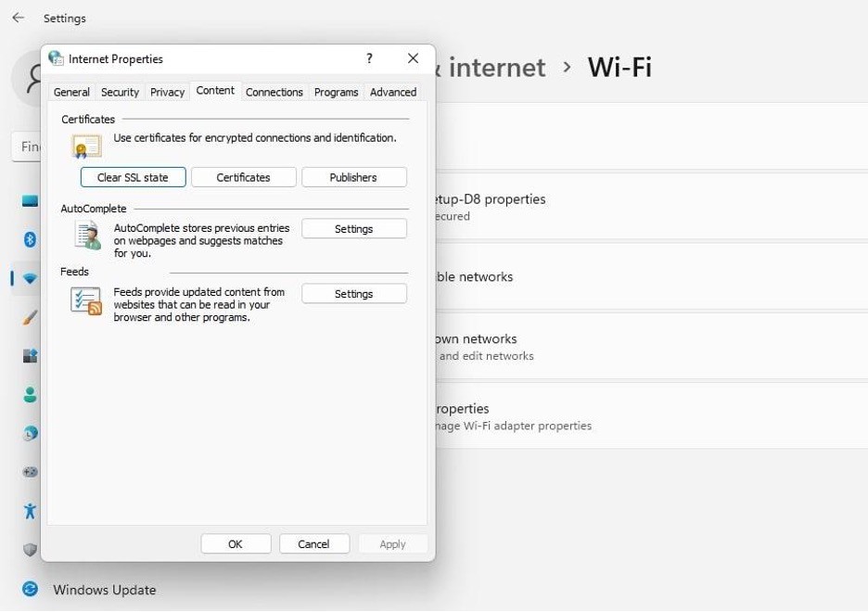868x612 pixels.
Task: Open Gaming settings via the controller icon
Action: [29, 471]
